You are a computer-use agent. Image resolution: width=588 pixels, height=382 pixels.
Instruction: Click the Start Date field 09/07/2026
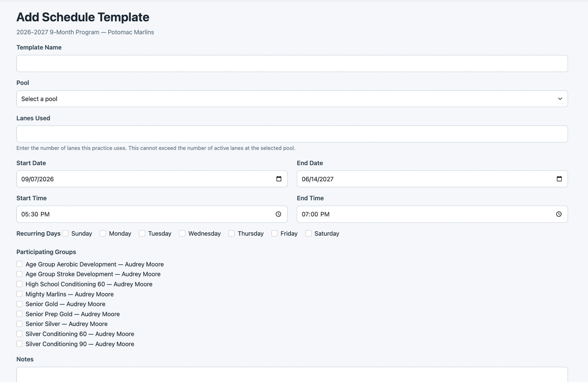pyautogui.click(x=152, y=179)
